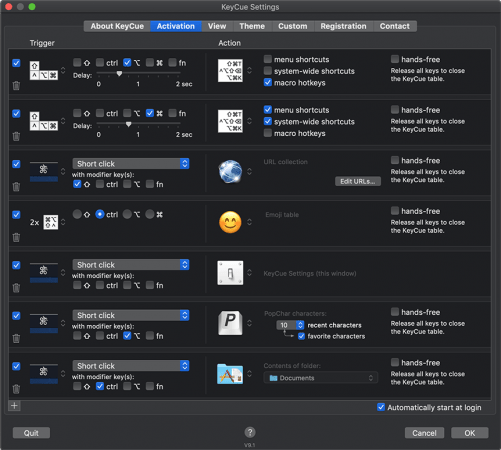
Task: Open help with the question mark button
Action: click(x=250, y=432)
